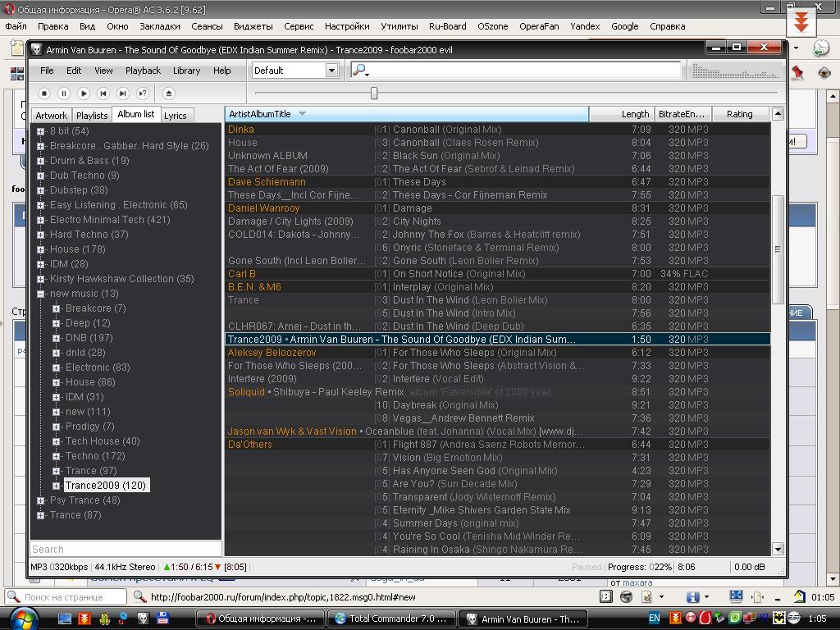Click the search magnifier icon

pyautogui.click(x=358, y=71)
